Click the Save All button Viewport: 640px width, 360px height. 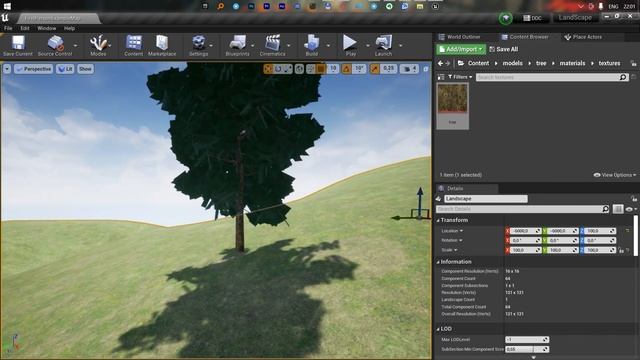tap(503, 49)
